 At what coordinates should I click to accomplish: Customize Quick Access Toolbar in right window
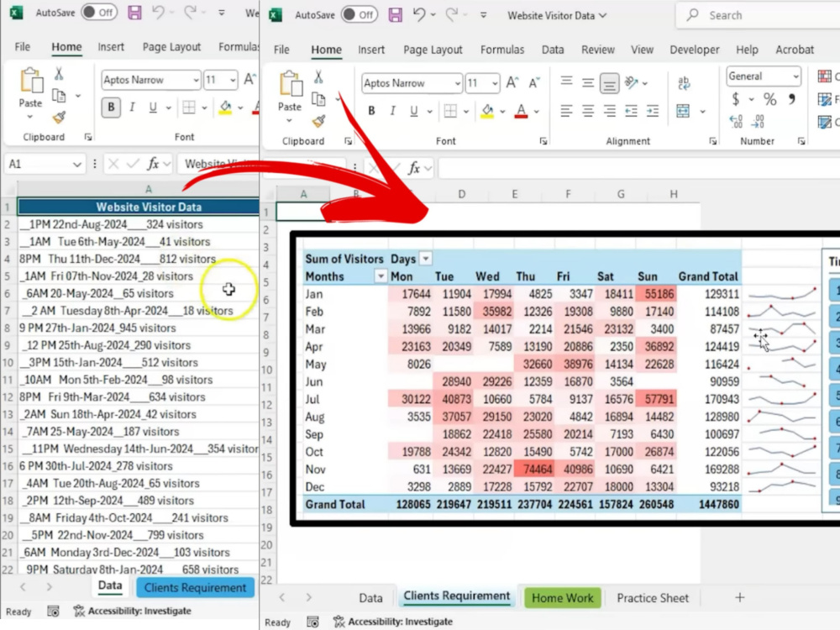tap(483, 15)
